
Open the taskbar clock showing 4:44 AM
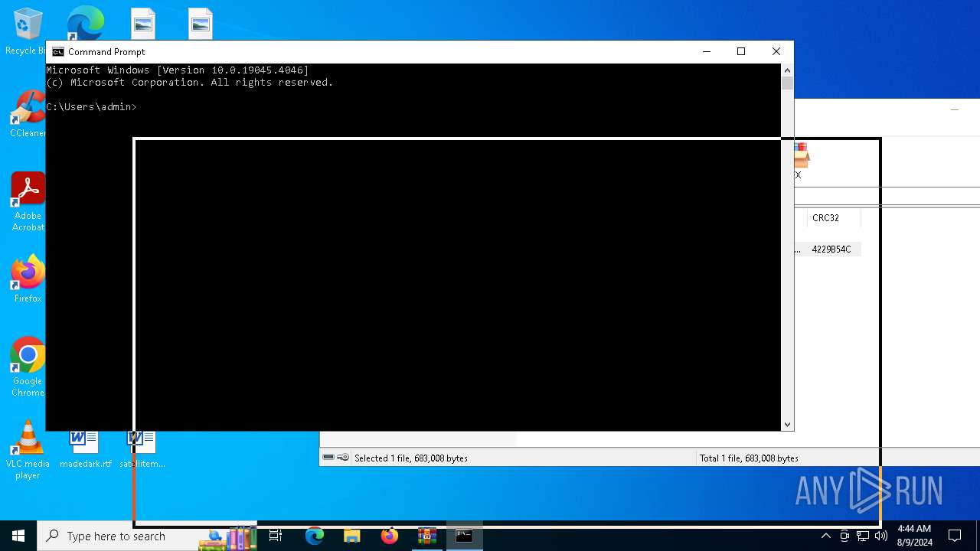[914, 536]
